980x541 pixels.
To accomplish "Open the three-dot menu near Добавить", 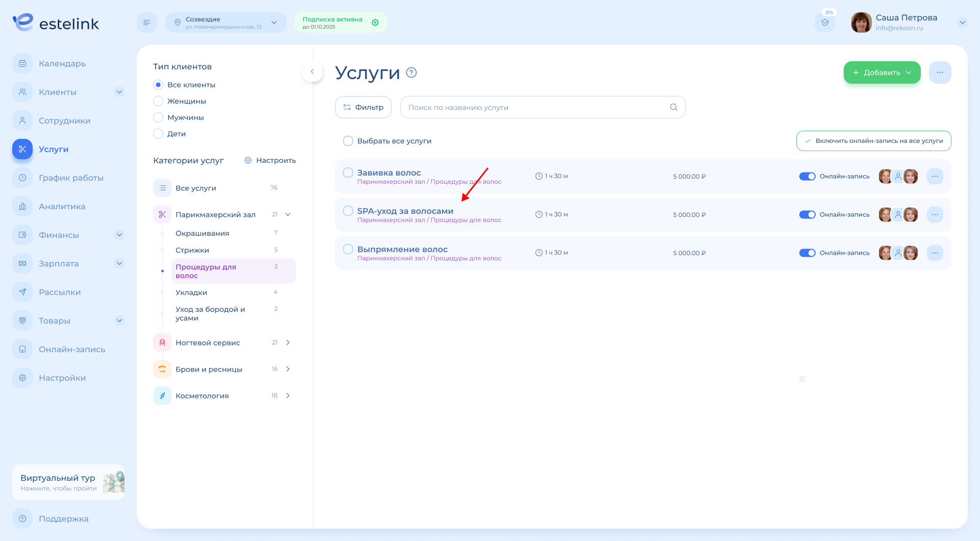I will coord(940,72).
